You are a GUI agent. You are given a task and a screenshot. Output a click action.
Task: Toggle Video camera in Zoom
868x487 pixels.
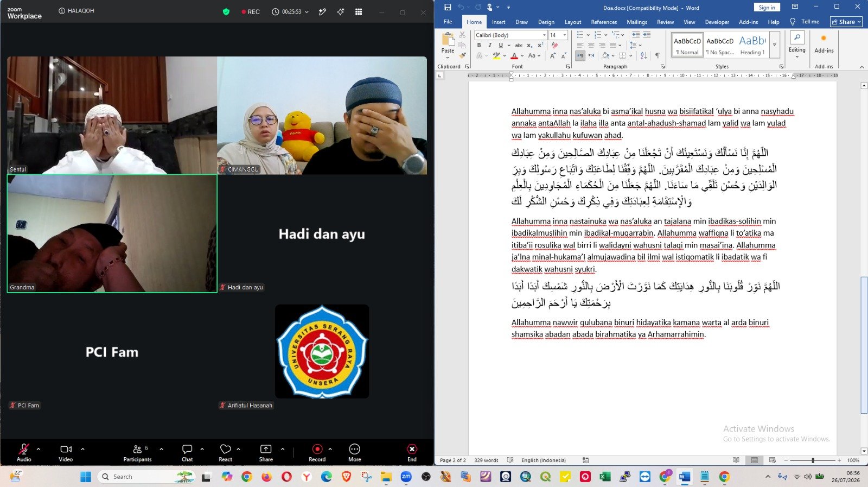pyautogui.click(x=66, y=452)
